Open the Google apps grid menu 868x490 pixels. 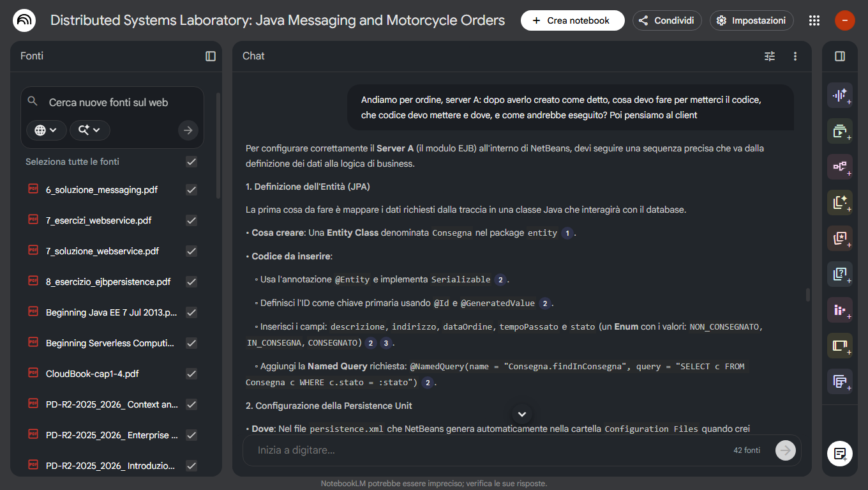pos(814,20)
